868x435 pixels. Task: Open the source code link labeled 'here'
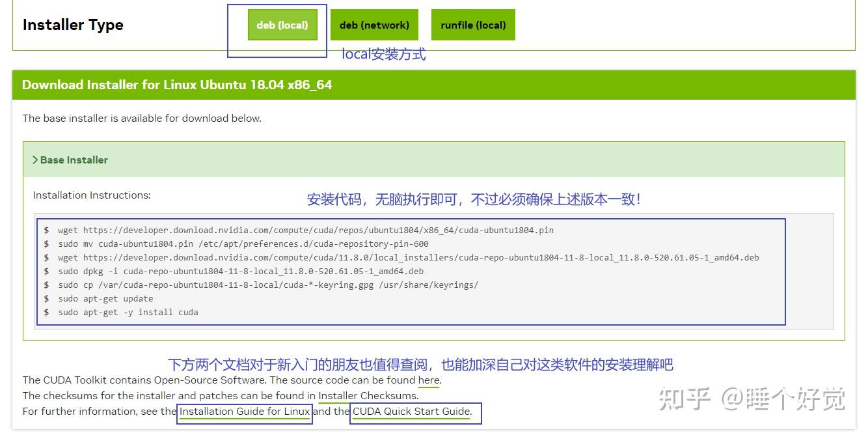pos(428,380)
